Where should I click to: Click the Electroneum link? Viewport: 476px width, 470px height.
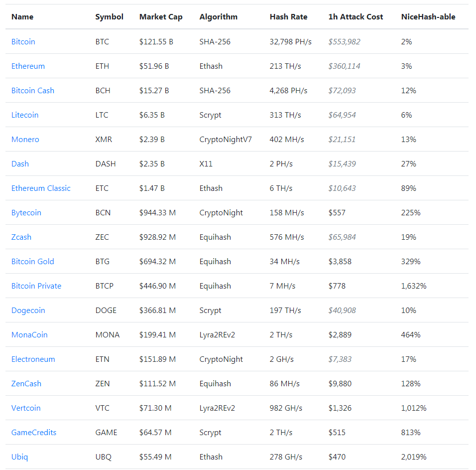(33, 359)
